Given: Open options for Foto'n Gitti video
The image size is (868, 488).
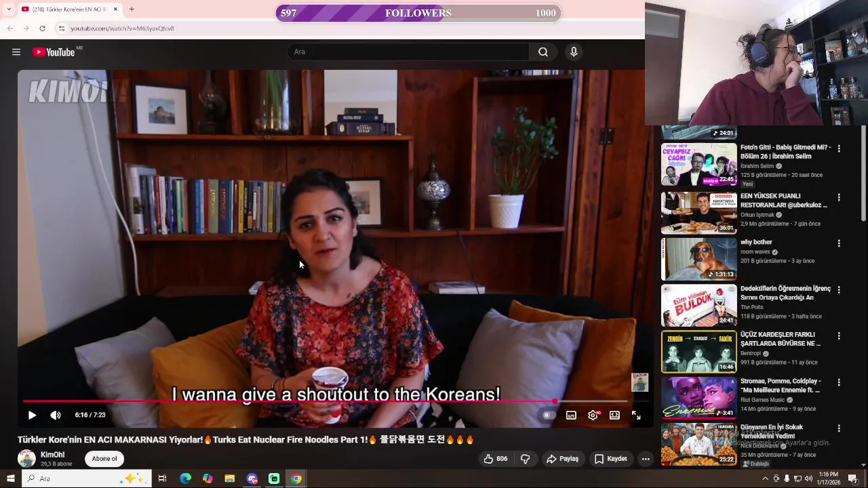Looking at the screenshot, I should [839, 148].
